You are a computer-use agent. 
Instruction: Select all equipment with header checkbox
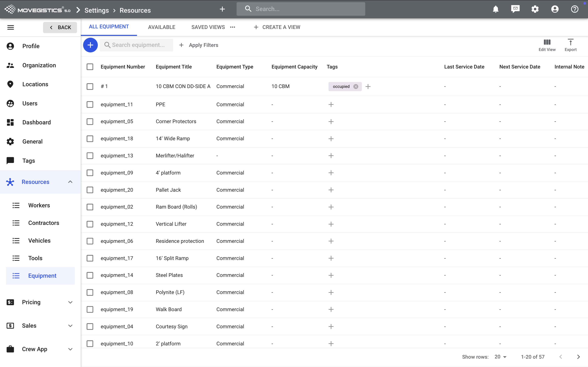coord(90,67)
